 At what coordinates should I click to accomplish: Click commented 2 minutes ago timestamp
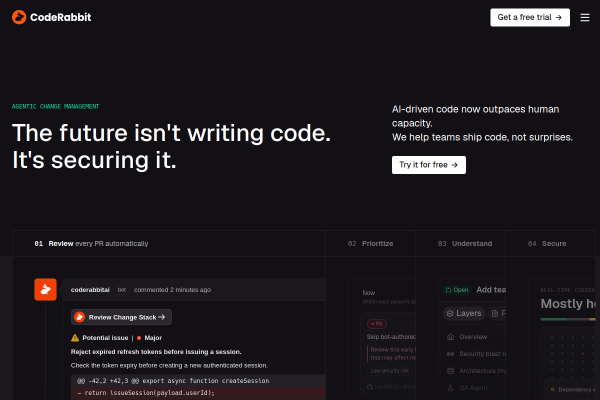172,290
